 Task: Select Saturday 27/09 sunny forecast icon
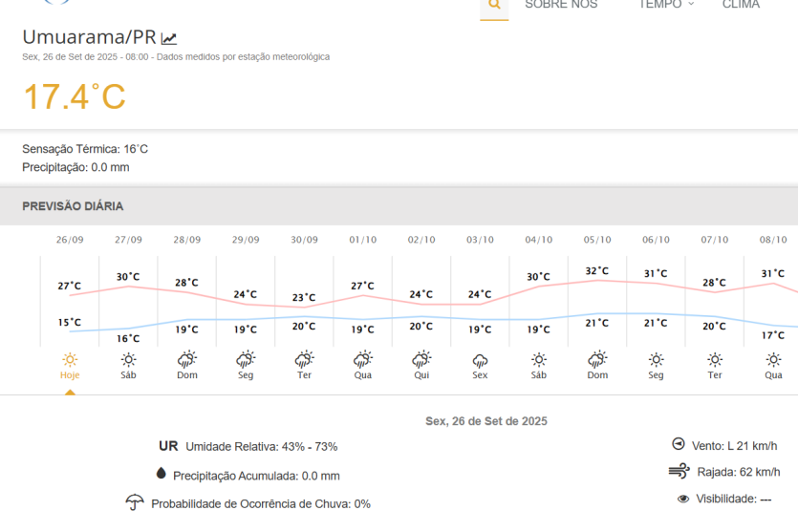point(128,360)
